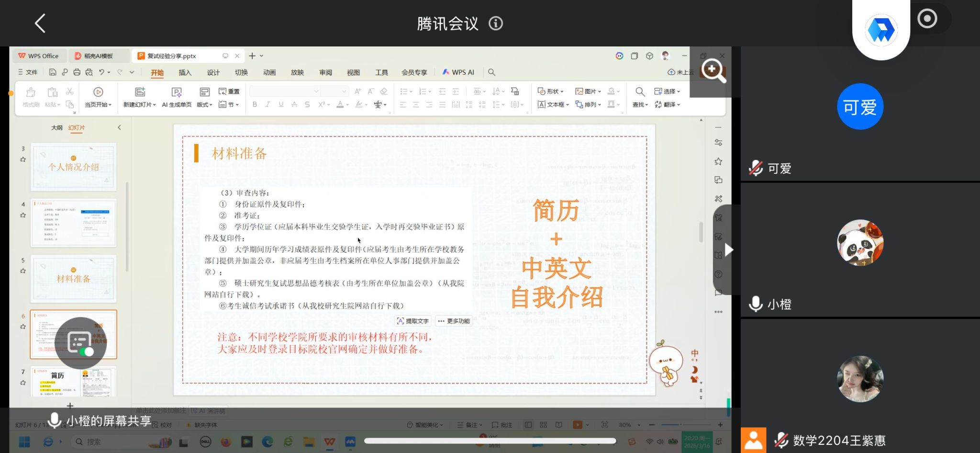Toggle favorite star for slide 3
Screen dimensions: 980x453
pyautogui.click(x=23, y=159)
